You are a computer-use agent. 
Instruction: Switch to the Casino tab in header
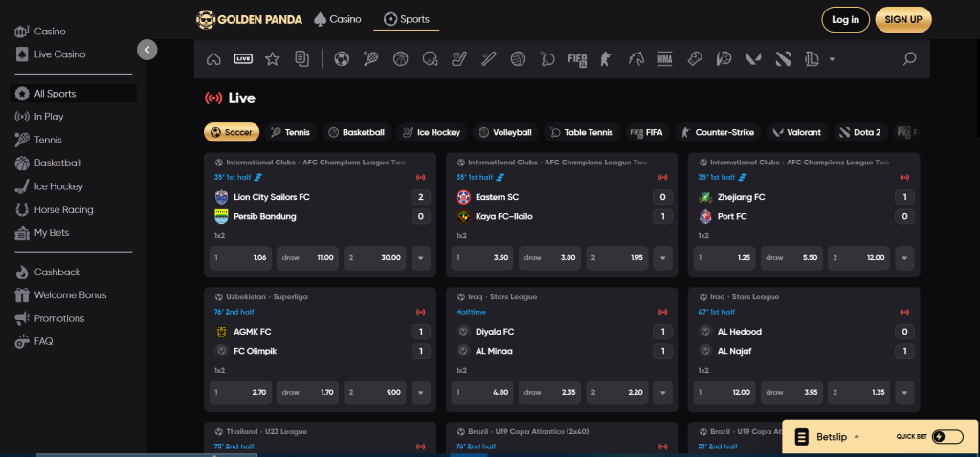click(x=334, y=19)
